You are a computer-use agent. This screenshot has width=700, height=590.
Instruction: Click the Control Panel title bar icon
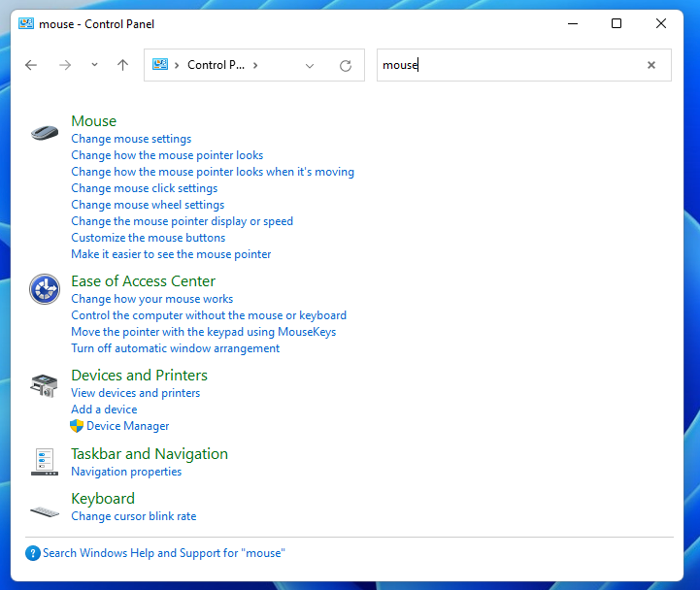point(26,23)
